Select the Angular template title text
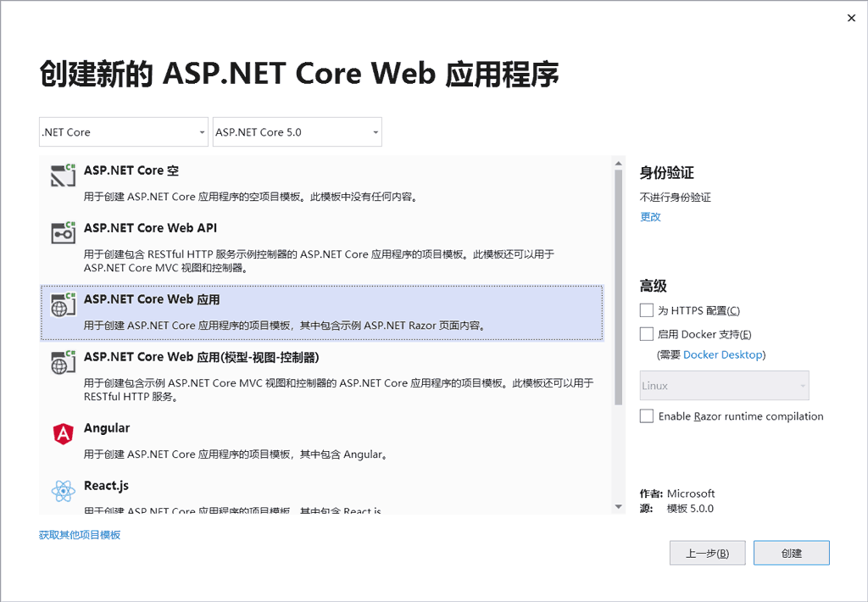The image size is (868, 602). [107, 428]
